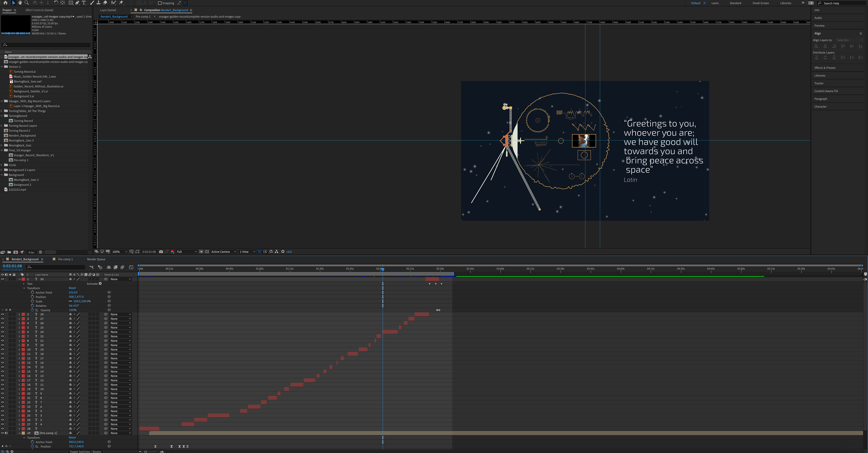The image size is (868, 453).
Task: Toggle the Draft 3D timeline button
Action: pyautogui.click(x=100, y=267)
